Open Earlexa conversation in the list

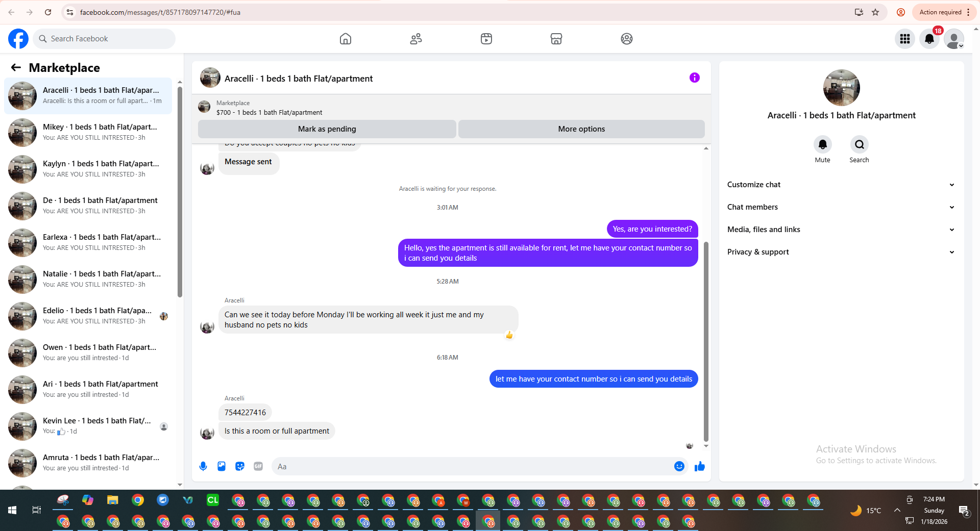click(88, 243)
